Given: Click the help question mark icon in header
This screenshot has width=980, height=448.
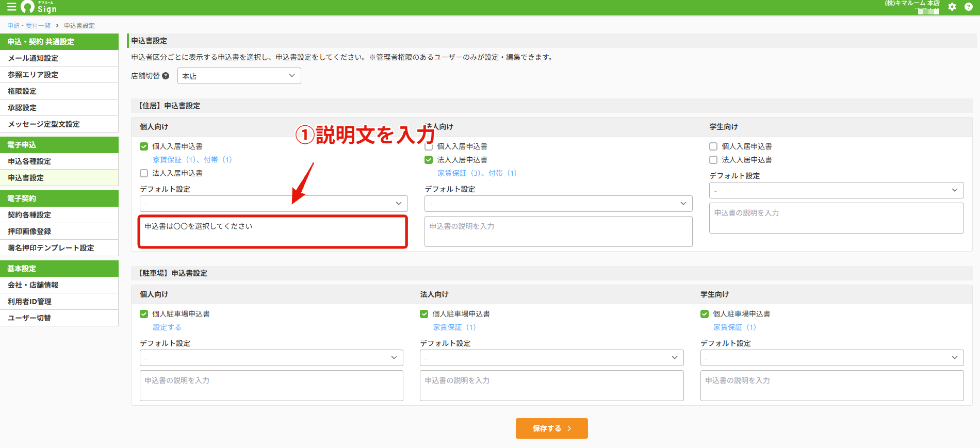Looking at the screenshot, I should 969,7.
